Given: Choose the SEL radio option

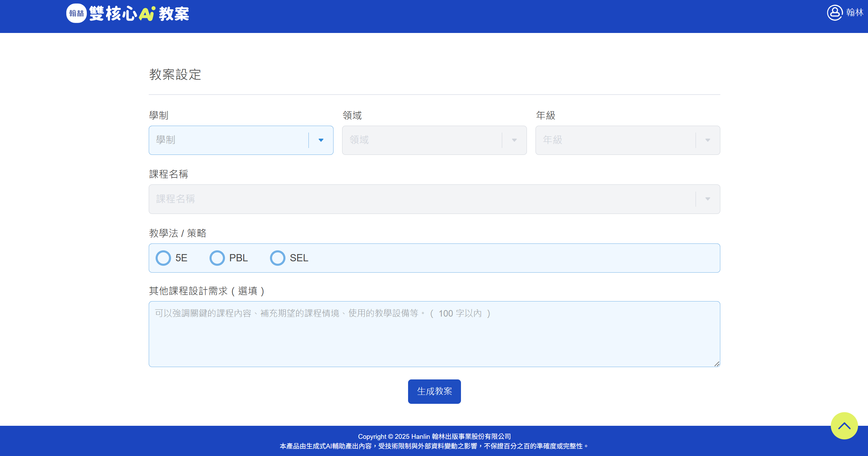Looking at the screenshot, I should pyautogui.click(x=278, y=258).
